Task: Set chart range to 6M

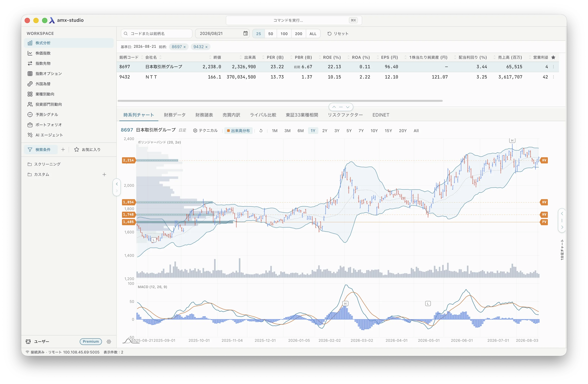Action: [x=300, y=131]
